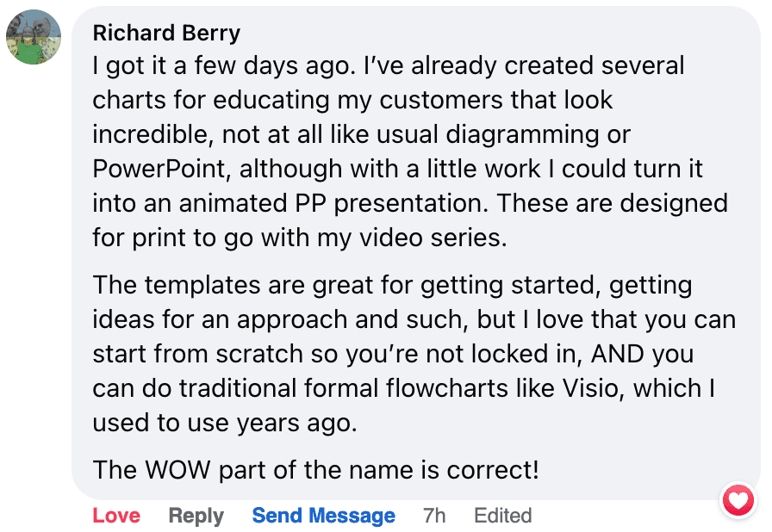
Task: View edit history via the Edited label
Action: [x=502, y=515]
